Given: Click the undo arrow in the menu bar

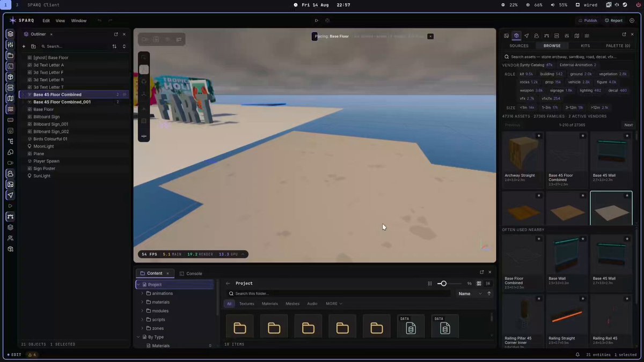Looking at the screenshot, I should (99, 20).
